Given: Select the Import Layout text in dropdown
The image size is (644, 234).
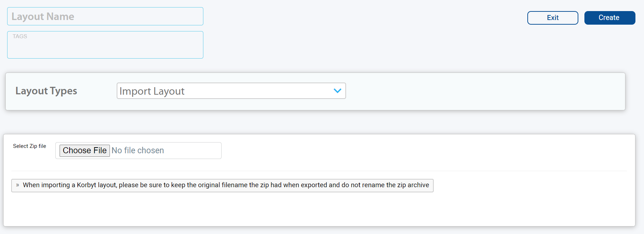Looking at the screenshot, I should tap(152, 91).
